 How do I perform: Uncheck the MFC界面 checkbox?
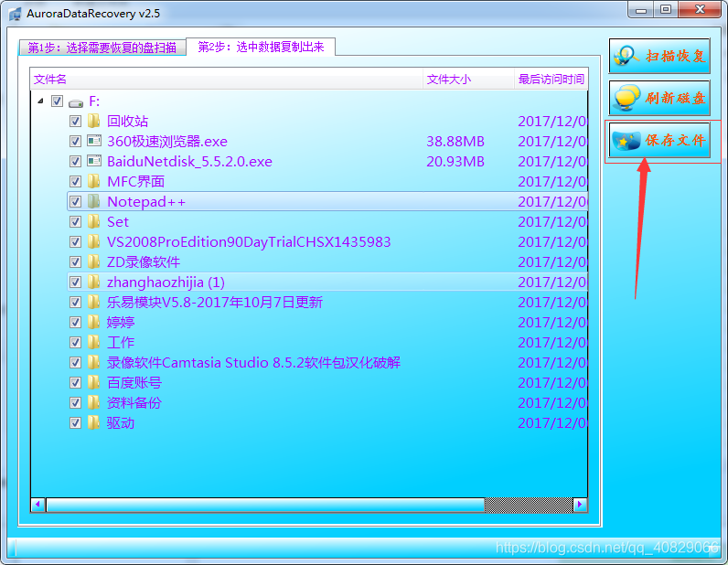pos(75,182)
